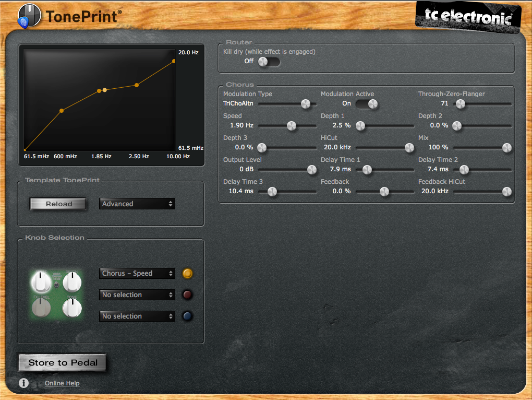The width and height of the screenshot is (532, 400).
Task: Open the Online Help link
Action: tap(62, 383)
